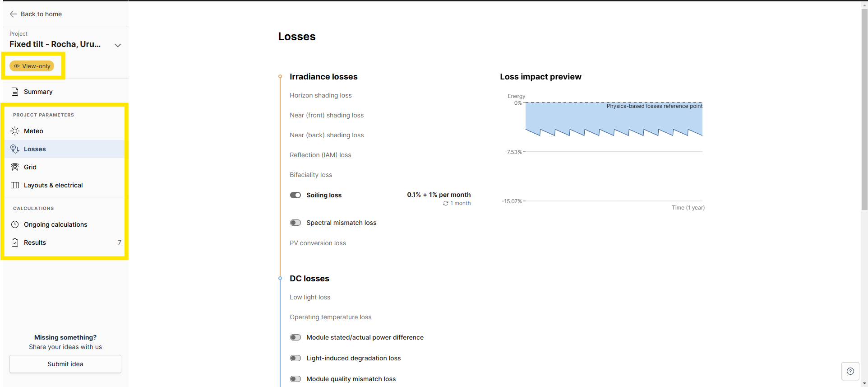Click the back arrow icon next to Back to home
The width and height of the screenshot is (868, 387).
(14, 14)
